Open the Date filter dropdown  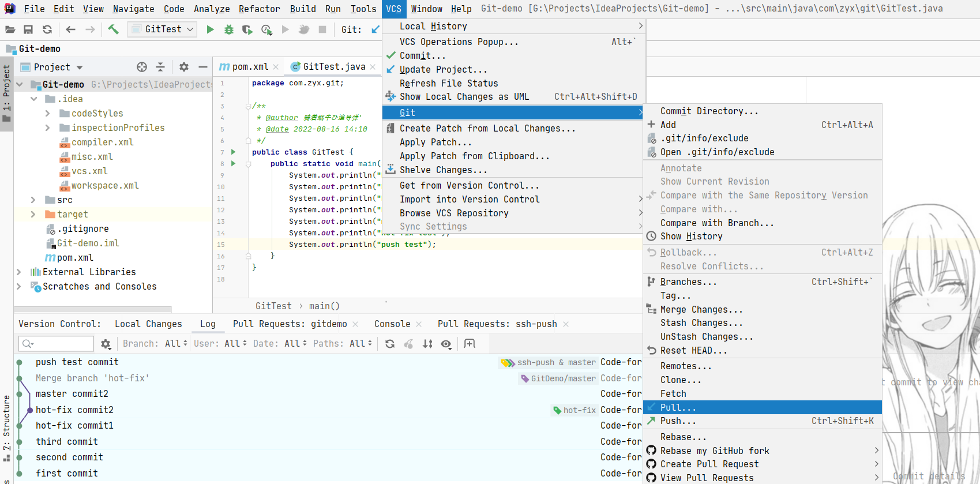point(280,344)
